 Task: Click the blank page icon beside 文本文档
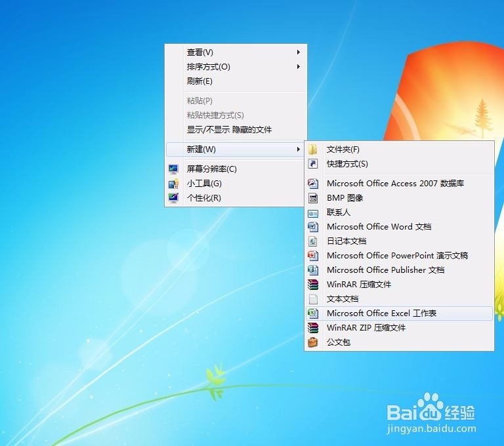point(313,299)
